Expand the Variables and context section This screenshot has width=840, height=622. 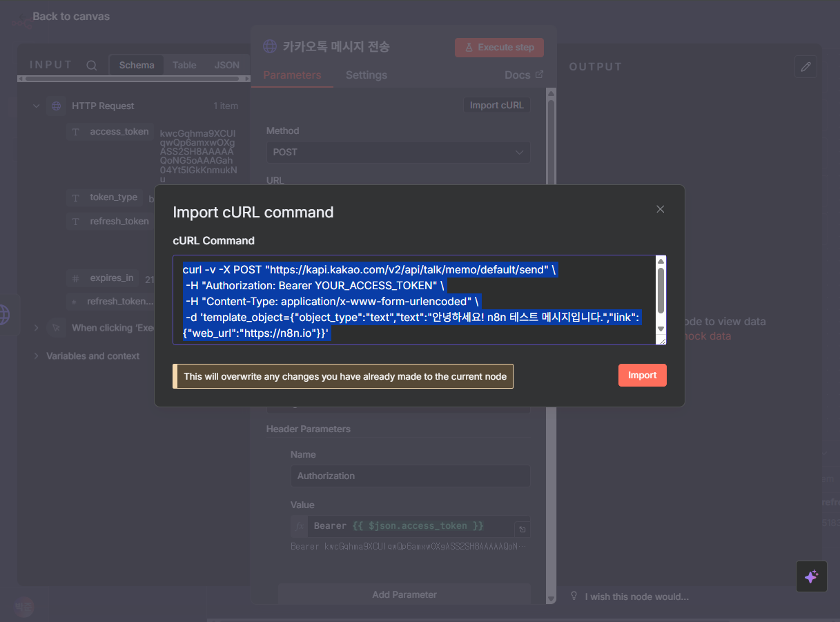point(37,356)
